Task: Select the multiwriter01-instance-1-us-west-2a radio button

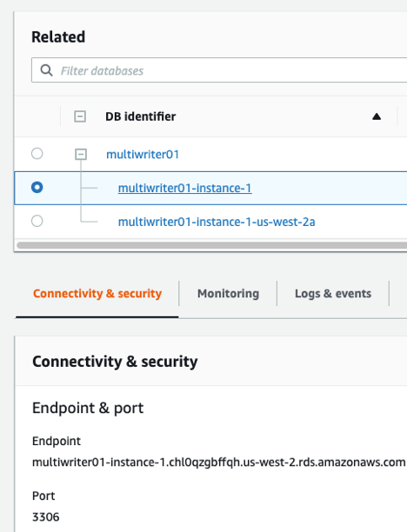Action: coord(37,221)
